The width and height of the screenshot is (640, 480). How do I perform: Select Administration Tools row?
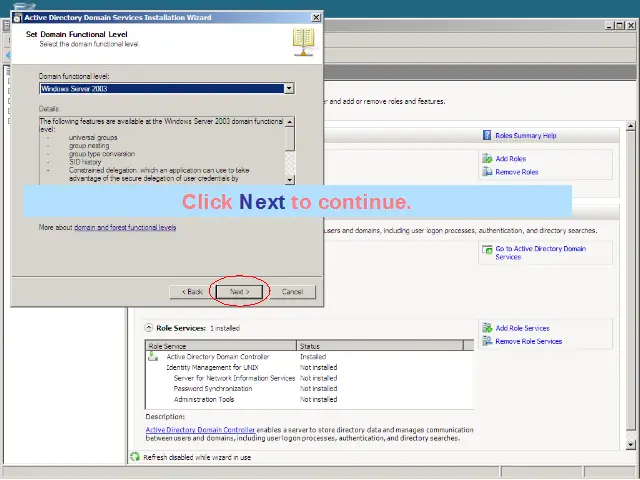tap(309, 399)
